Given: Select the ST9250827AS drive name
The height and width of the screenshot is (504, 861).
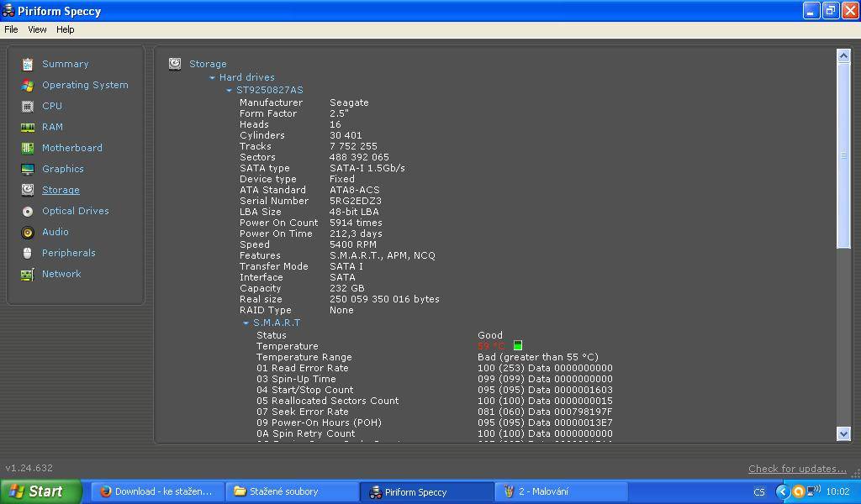Looking at the screenshot, I should (270, 90).
